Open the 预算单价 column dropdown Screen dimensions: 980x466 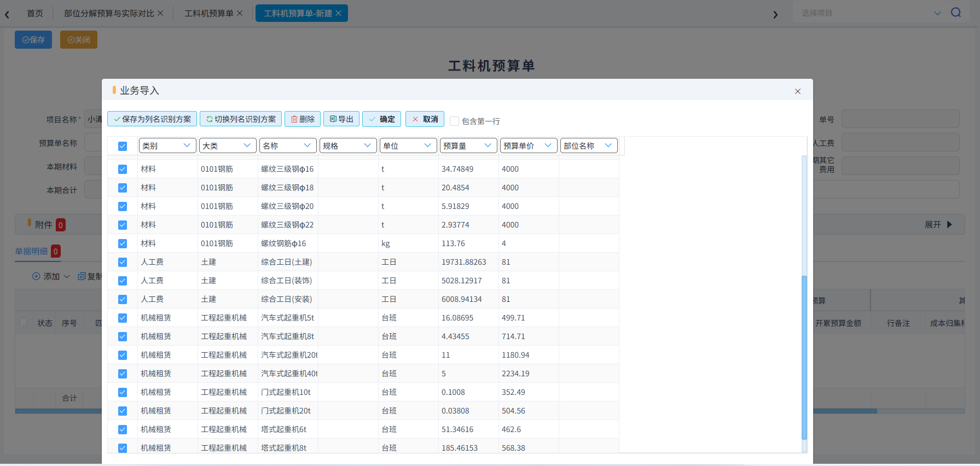529,145
